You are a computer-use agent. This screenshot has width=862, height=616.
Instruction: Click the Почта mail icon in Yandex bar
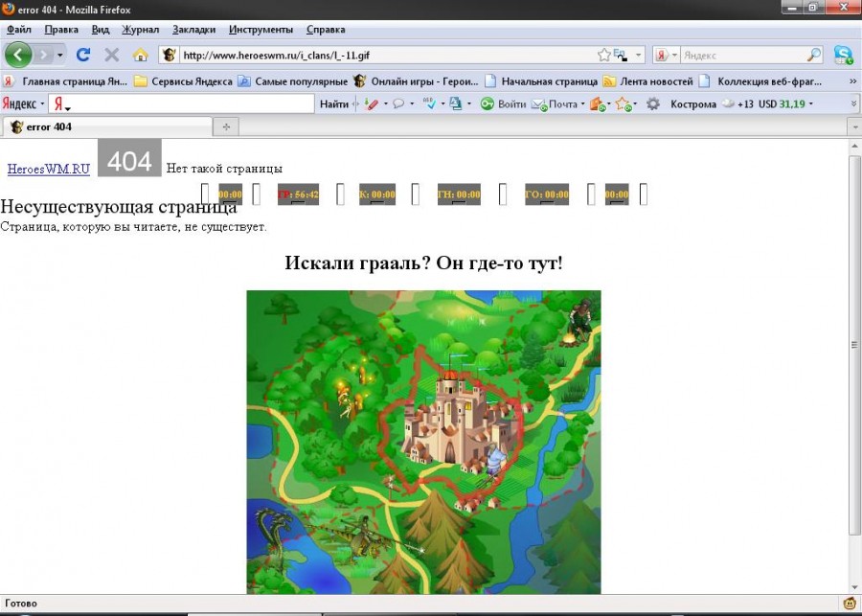pos(554,104)
